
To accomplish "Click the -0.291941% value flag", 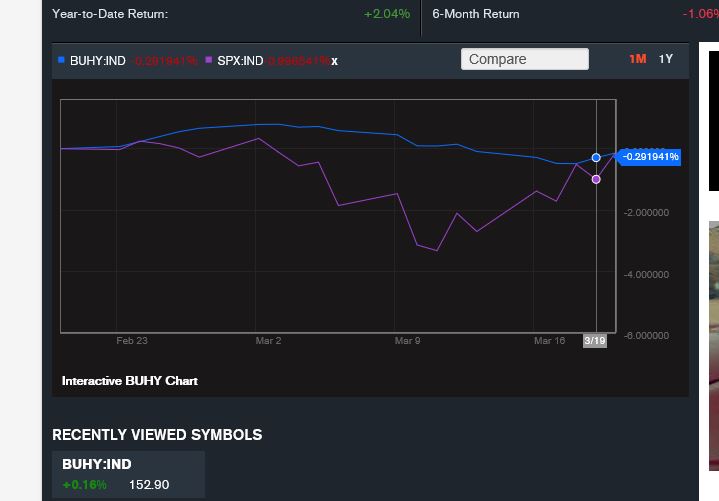I will tap(650, 157).
